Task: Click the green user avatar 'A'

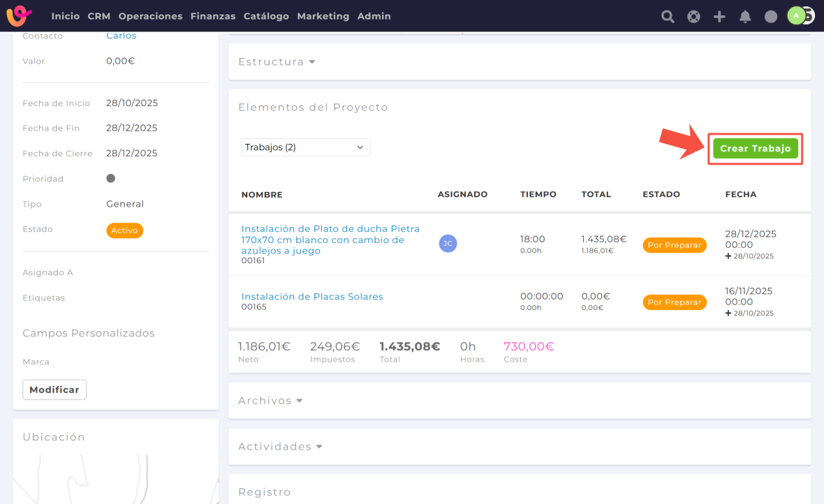Action: (x=796, y=15)
